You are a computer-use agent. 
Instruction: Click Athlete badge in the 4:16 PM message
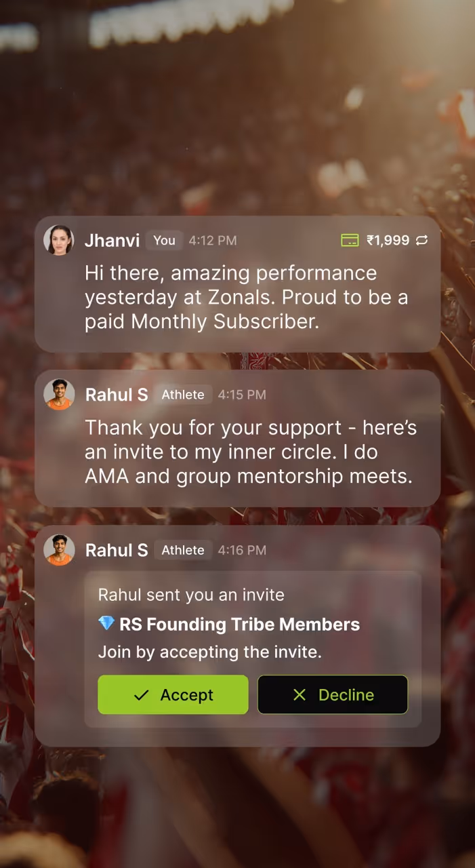[183, 550]
